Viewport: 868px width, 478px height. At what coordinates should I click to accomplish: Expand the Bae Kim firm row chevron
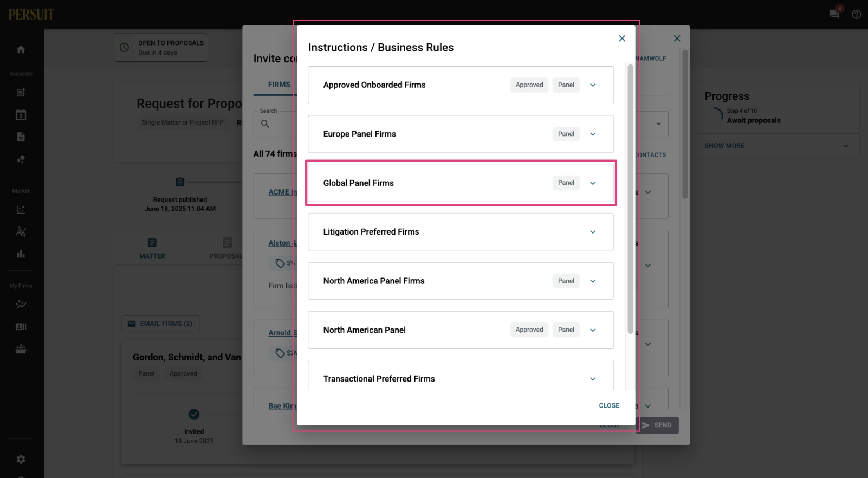click(x=648, y=406)
